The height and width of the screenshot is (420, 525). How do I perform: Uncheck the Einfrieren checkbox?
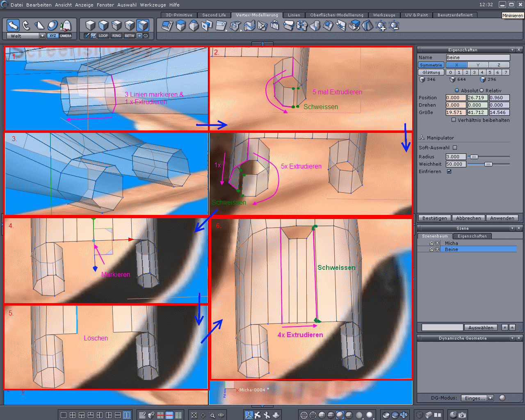pyautogui.click(x=449, y=171)
